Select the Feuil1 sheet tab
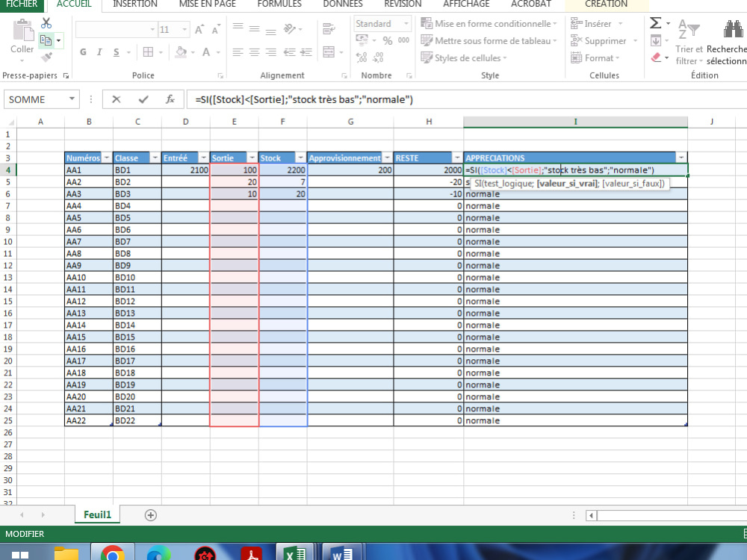 [x=97, y=514]
